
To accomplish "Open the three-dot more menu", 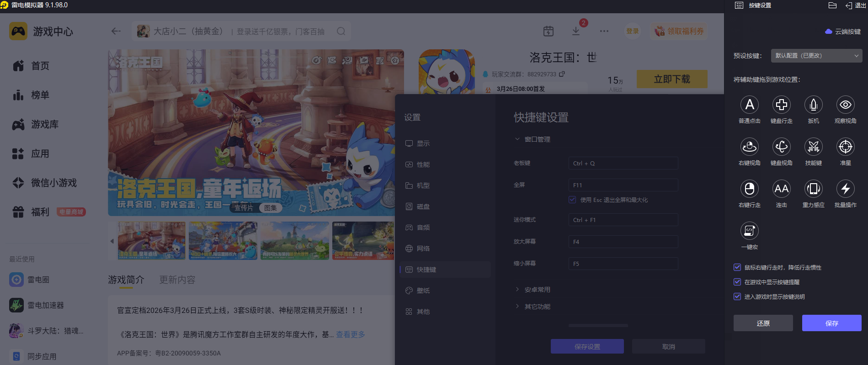I will coord(604,31).
